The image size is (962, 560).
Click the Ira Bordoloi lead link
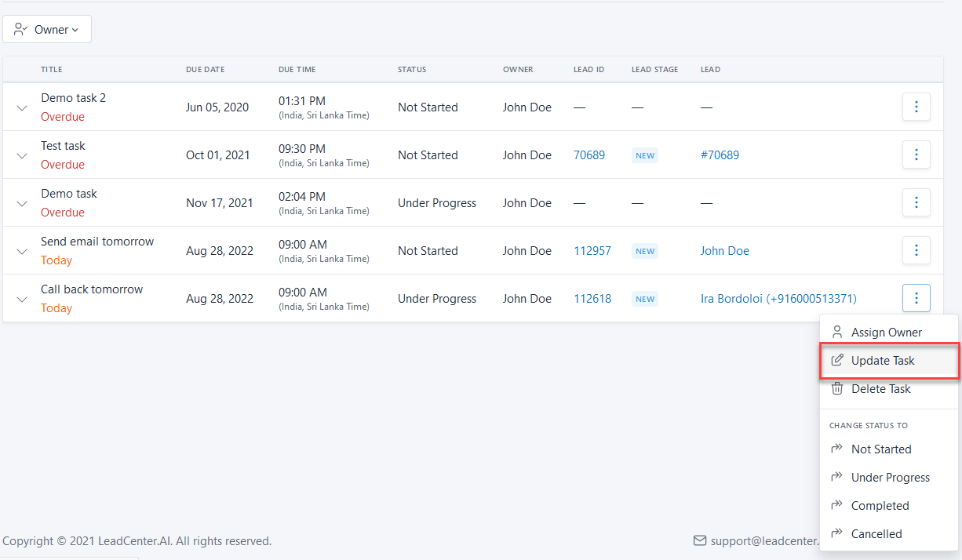pos(778,299)
